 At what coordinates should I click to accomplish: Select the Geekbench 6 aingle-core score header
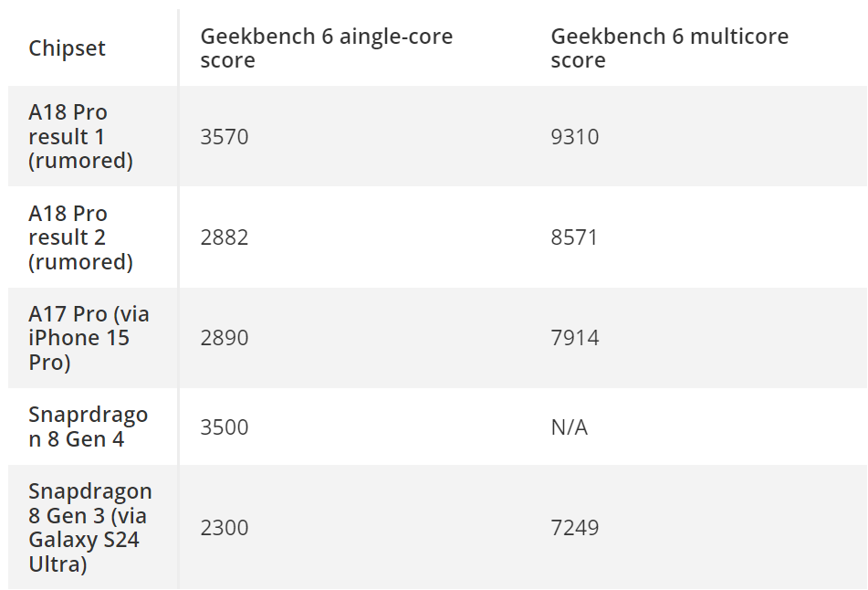326,48
